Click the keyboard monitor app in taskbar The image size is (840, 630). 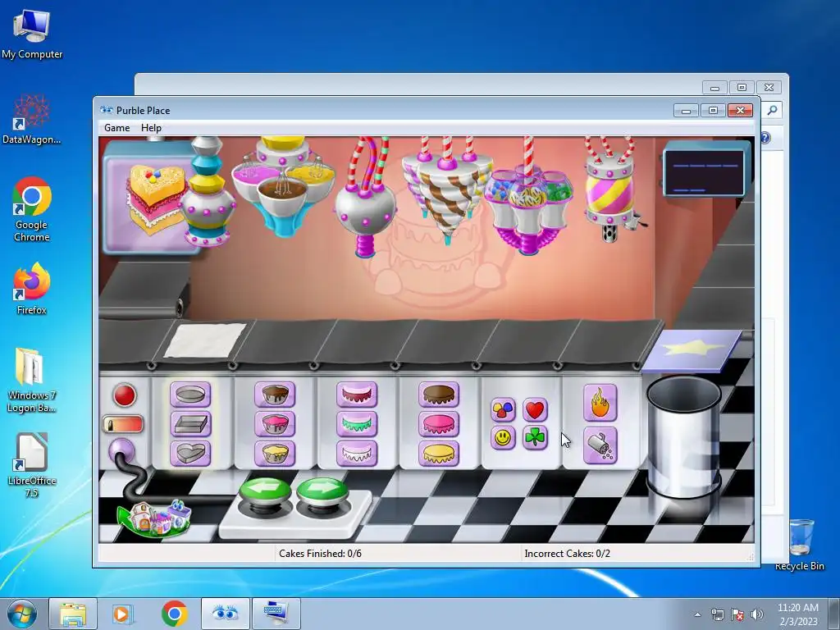point(276,614)
